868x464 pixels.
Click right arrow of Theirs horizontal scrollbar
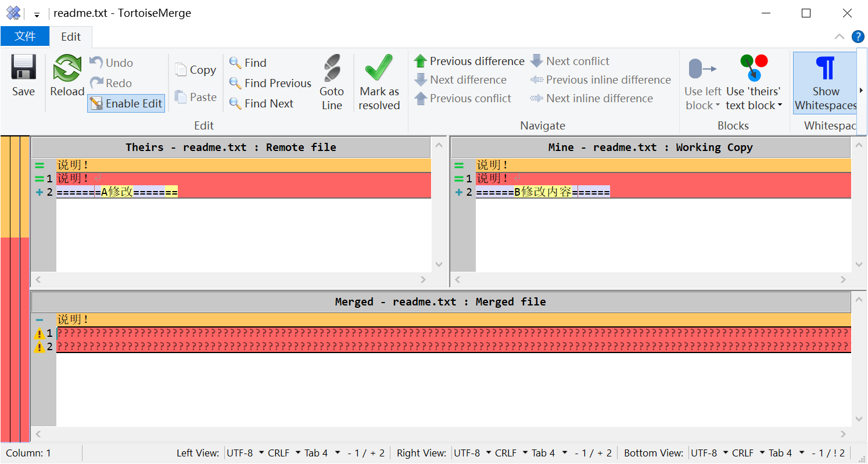coord(423,280)
